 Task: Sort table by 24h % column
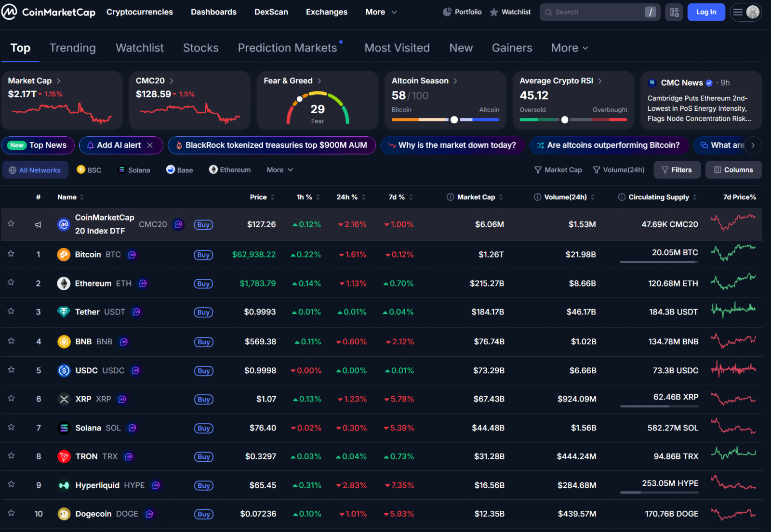click(351, 197)
